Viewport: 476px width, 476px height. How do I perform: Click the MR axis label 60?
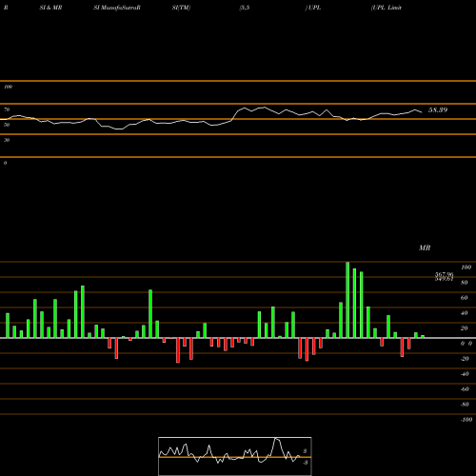click(465, 298)
